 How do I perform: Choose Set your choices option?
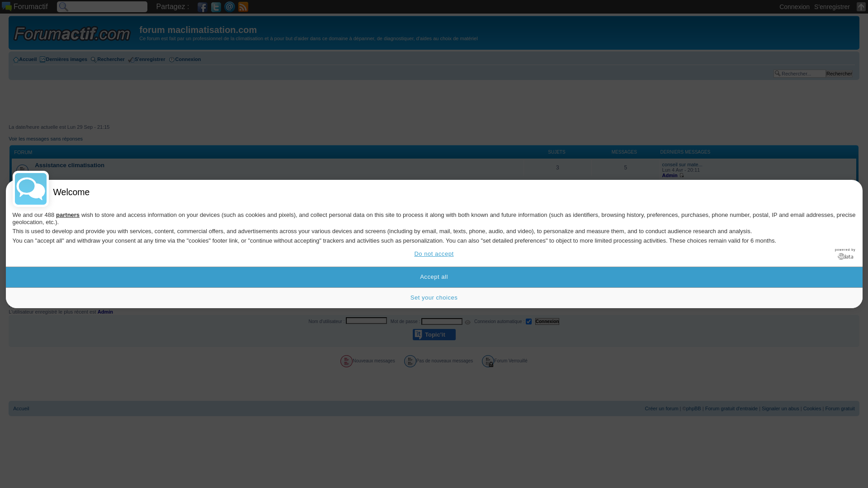point(434,298)
